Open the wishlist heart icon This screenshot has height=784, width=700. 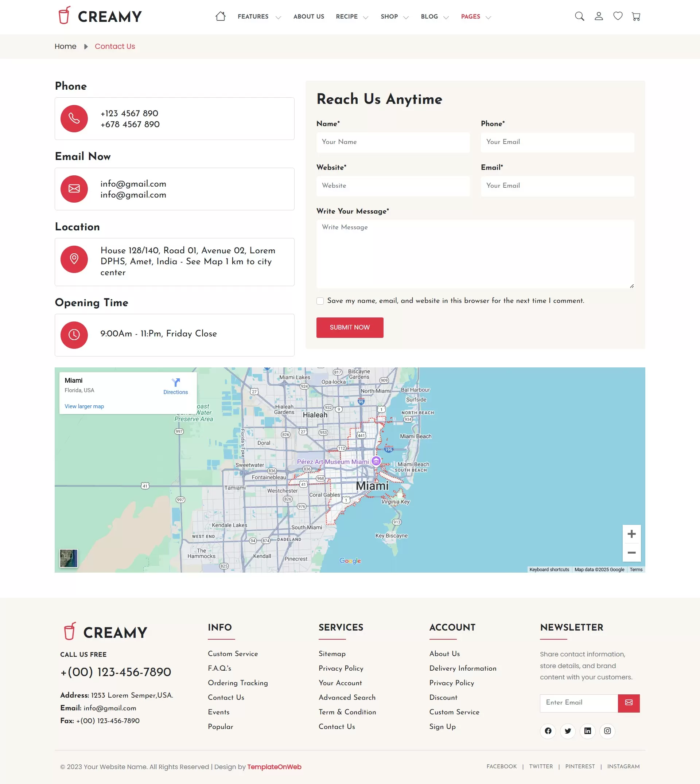(618, 16)
